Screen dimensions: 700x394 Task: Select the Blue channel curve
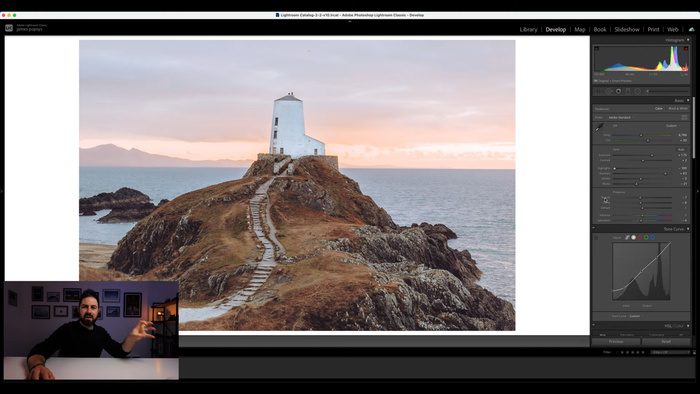click(652, 237)
